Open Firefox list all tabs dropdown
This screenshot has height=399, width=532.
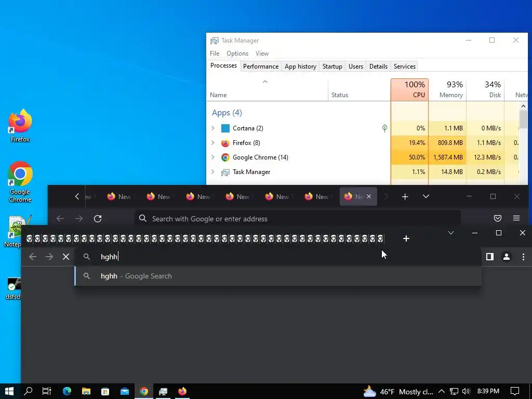click(426, 196)
